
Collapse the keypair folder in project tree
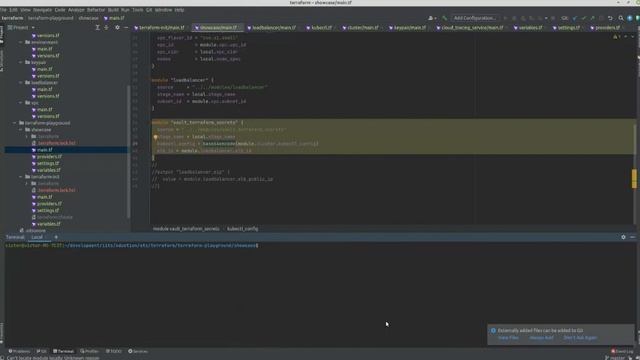[x=21, y=62]
